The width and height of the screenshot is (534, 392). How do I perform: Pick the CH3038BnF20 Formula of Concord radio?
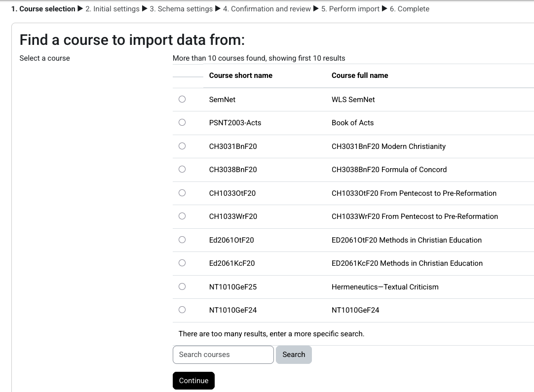coord(182,169)
